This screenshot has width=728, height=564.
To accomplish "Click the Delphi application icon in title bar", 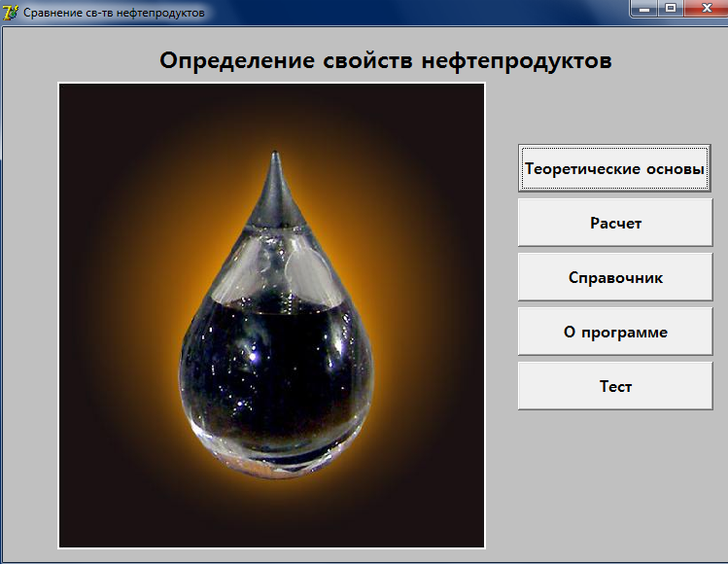I will (11, 12).
